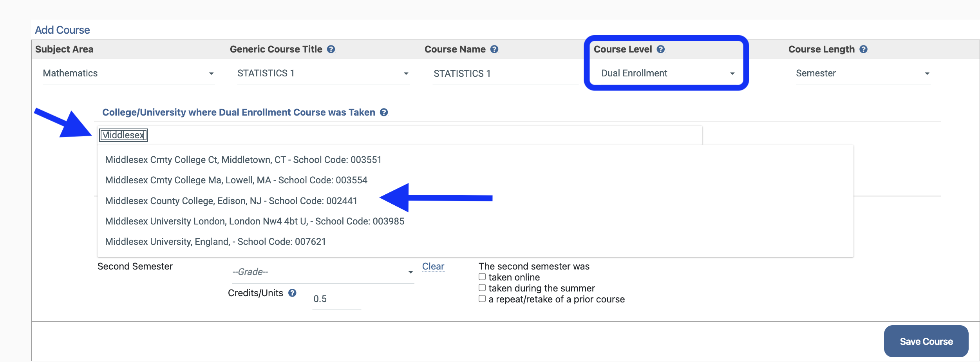This screenshot has width=980, height=362.
Task: Select Middlesex University London option
Action: point(255,221)
